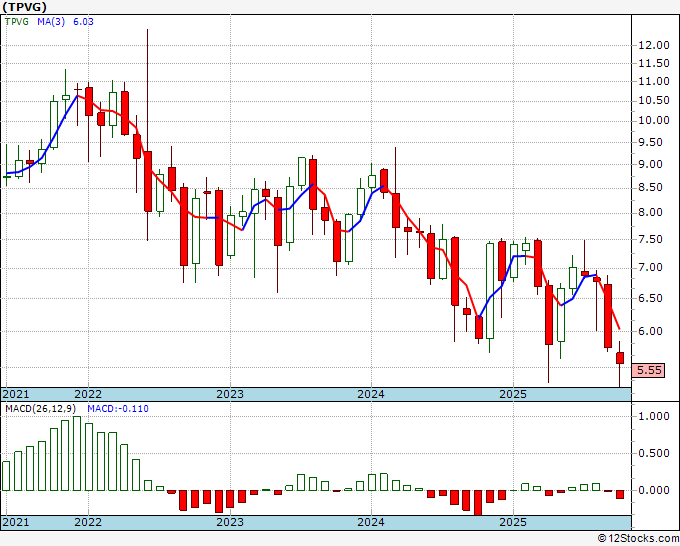Viewport: 680px width, 546px height.
Task: Click 2025 on the price chart timeline
Action: pos(513,394)
